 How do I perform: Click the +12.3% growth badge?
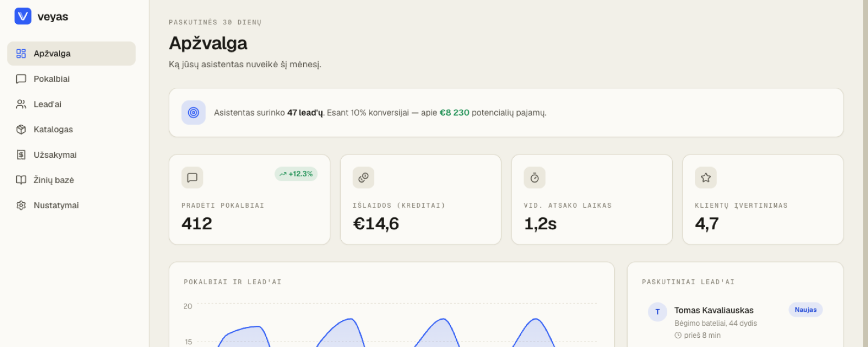296,174
